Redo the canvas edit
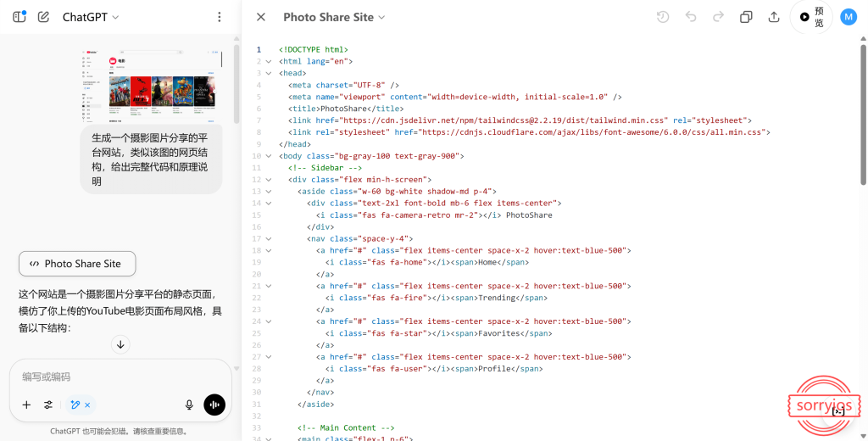This screenshot has height=441, width=868. (718, 17)
